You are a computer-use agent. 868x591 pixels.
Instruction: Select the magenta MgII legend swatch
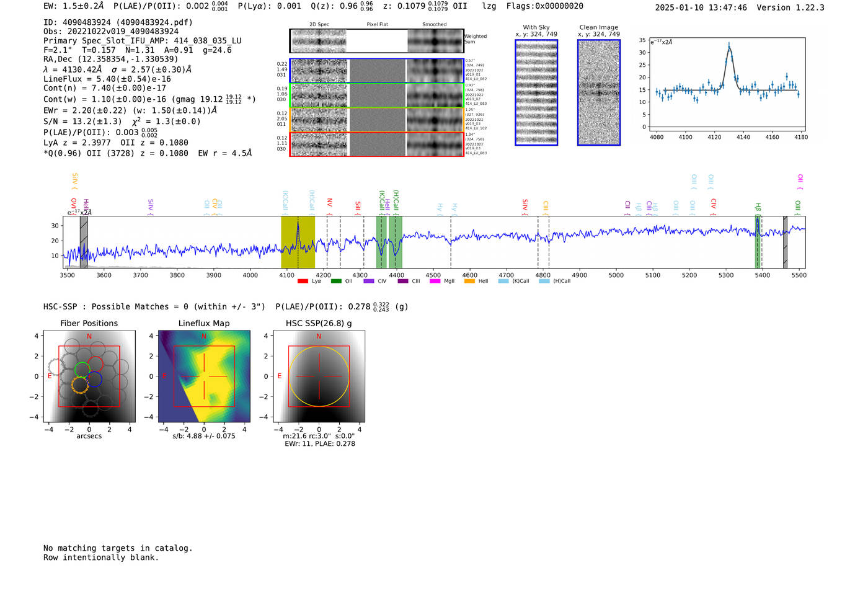(x=435, y=281)
